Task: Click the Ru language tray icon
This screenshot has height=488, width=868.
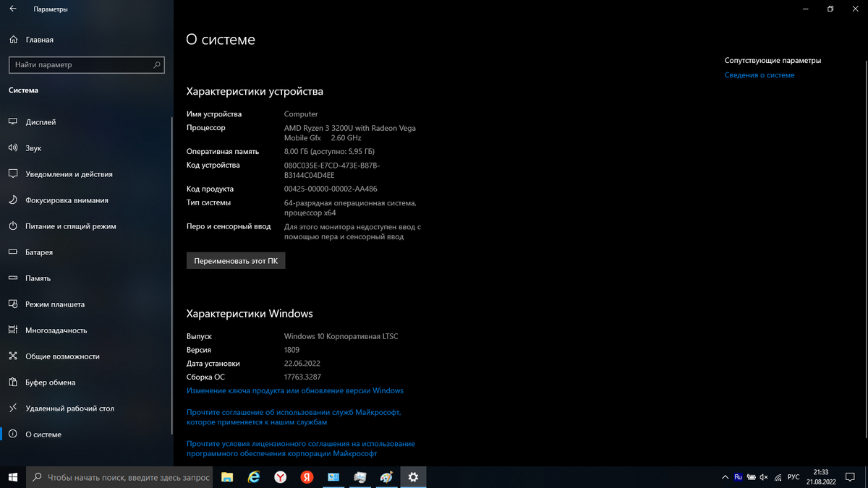Action: click(x=739, y=477)
